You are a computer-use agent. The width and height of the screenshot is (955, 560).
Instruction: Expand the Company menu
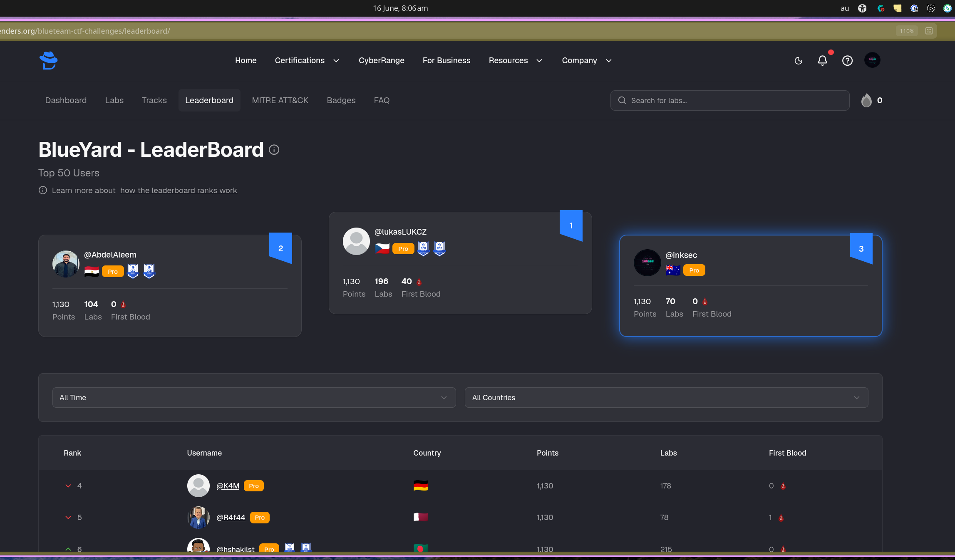(587, 61)
